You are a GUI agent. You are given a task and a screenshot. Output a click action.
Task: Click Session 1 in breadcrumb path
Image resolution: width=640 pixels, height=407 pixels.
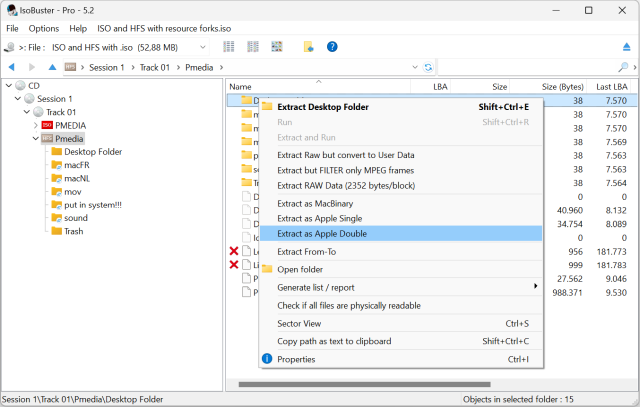[107, 67]
